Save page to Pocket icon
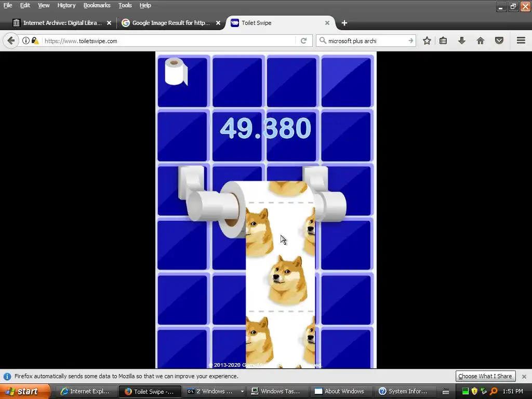 [499, 41]
